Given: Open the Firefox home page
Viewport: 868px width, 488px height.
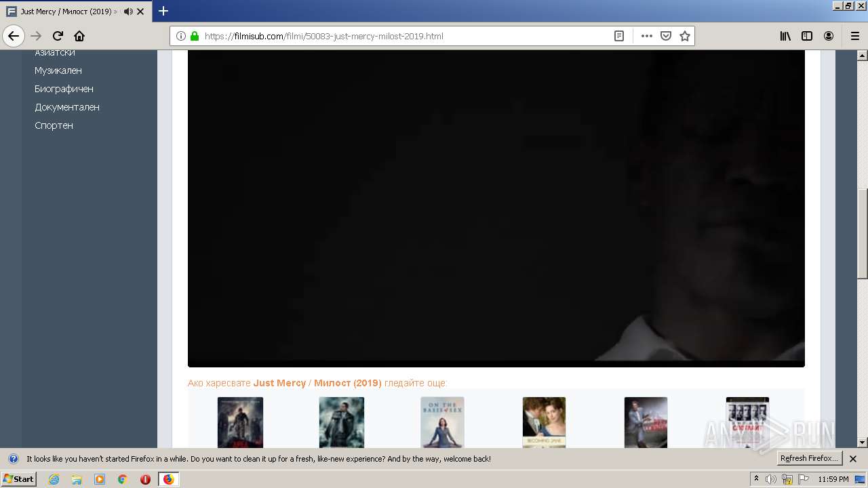Looking at the screenshot, I should click(x=79, y=36).
